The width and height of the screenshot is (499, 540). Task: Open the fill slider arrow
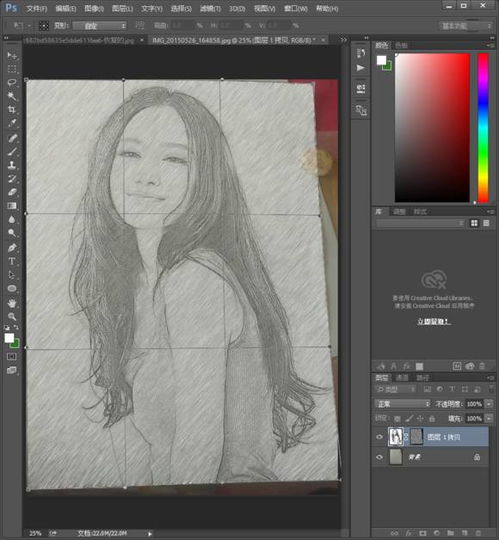(x=489, y=418)
